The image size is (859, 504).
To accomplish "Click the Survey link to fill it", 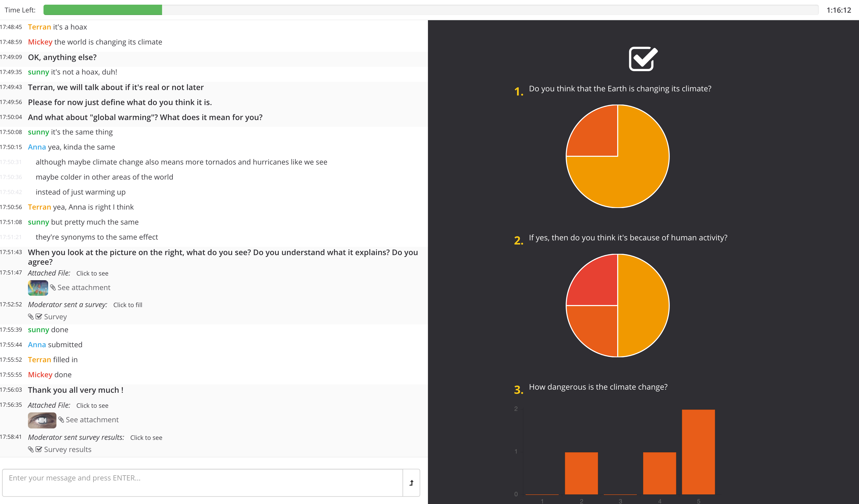I will point(55,317).
